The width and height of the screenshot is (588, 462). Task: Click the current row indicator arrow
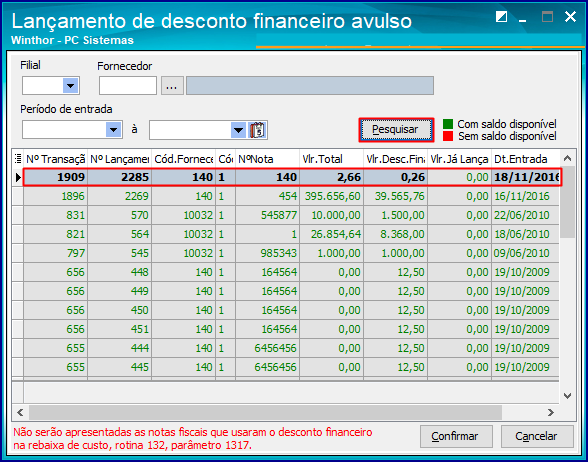18,177
